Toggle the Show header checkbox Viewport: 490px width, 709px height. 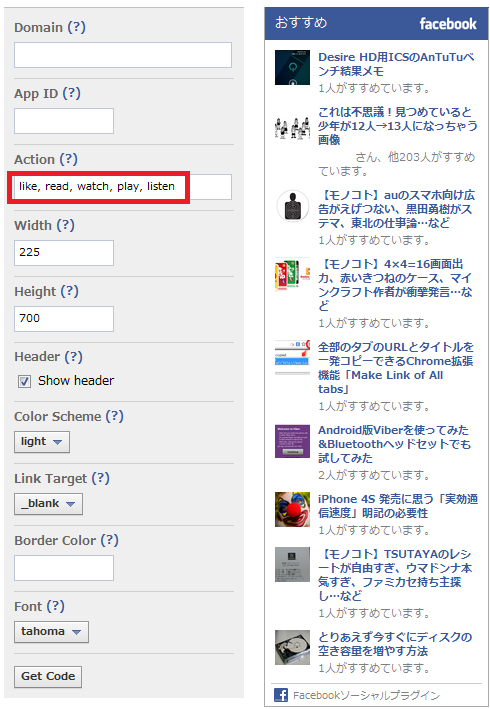click(24, 382)
